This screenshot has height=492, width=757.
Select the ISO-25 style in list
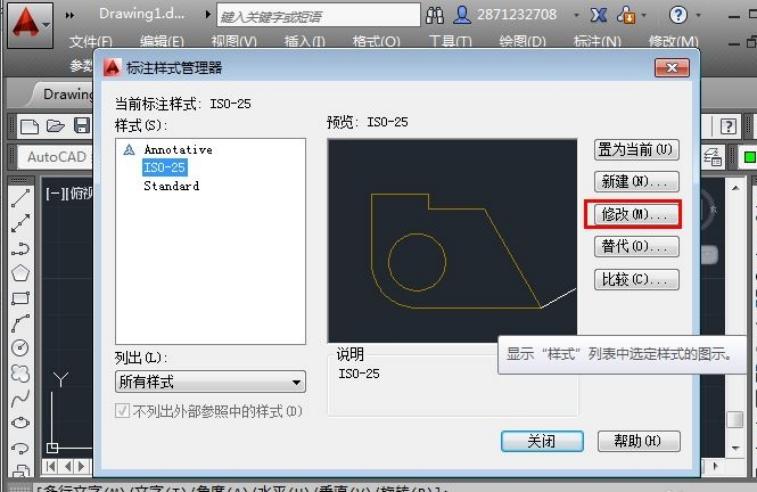tap(165, 168)
